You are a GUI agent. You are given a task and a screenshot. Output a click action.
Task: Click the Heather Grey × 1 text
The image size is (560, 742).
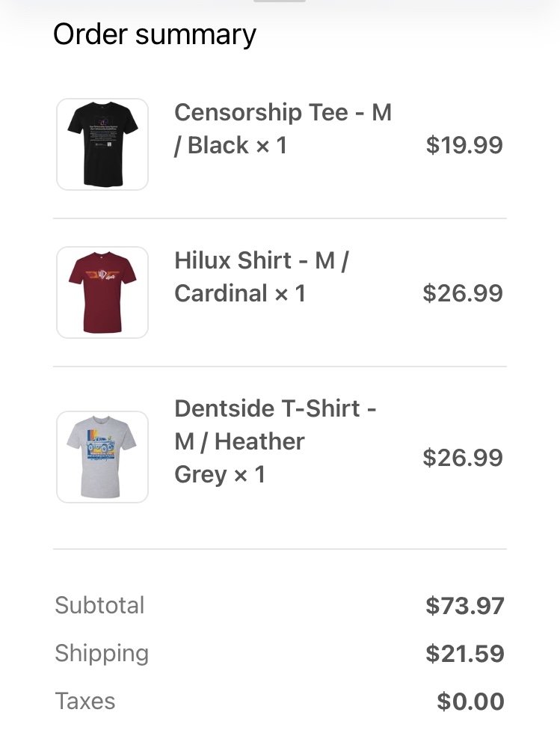(x=239, y=458)
